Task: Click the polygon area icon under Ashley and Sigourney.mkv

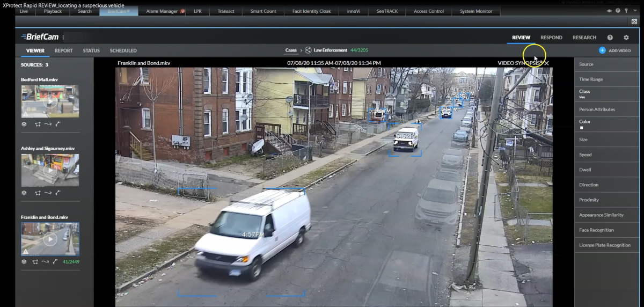Action: [38, 193]
